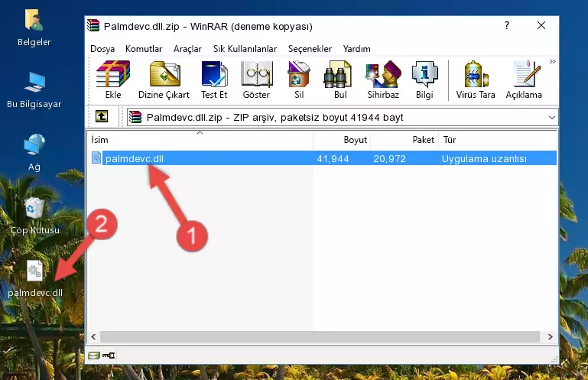The width and height of the screenshot is (588, 380).
Task: Open the Yardım menu
Action: 356,49
